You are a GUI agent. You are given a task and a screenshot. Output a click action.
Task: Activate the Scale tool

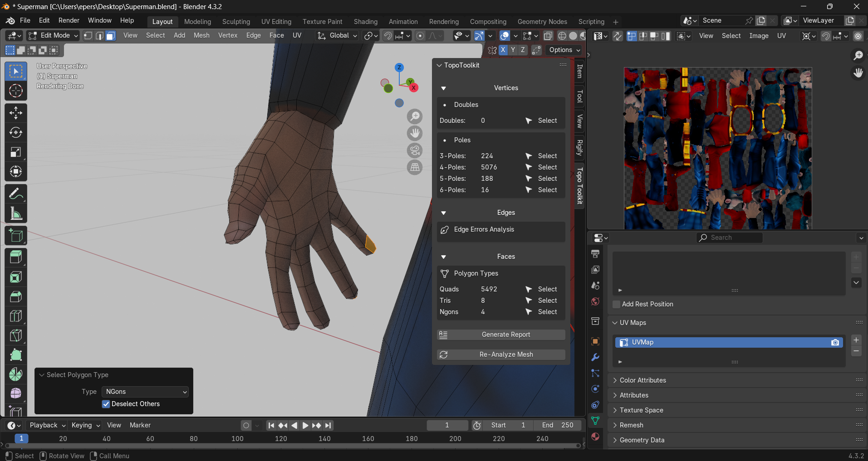[16, 152]
